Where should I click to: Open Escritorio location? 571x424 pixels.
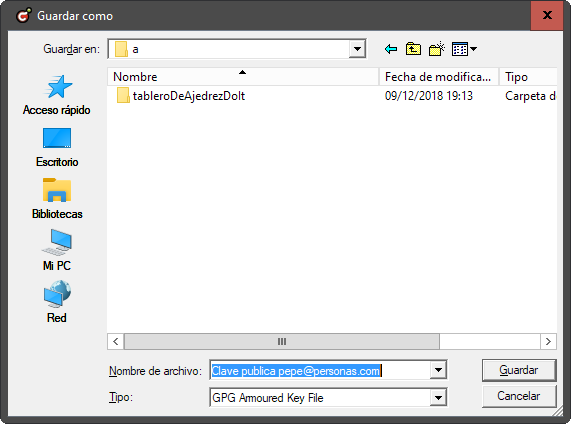click(x=57, y=147)
